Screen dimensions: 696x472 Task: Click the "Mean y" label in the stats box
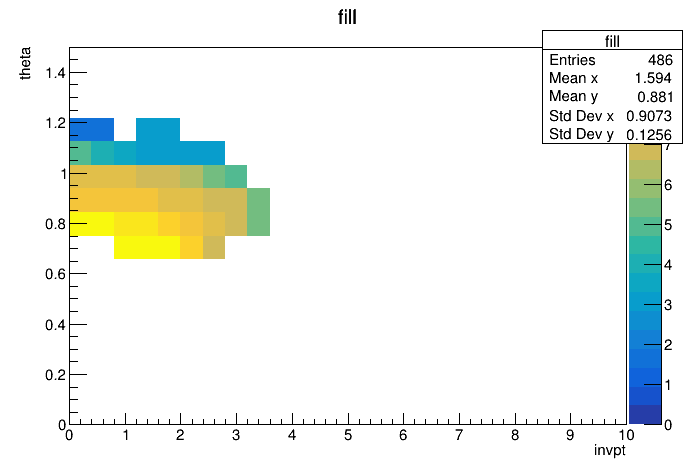(x=573, y=96)
